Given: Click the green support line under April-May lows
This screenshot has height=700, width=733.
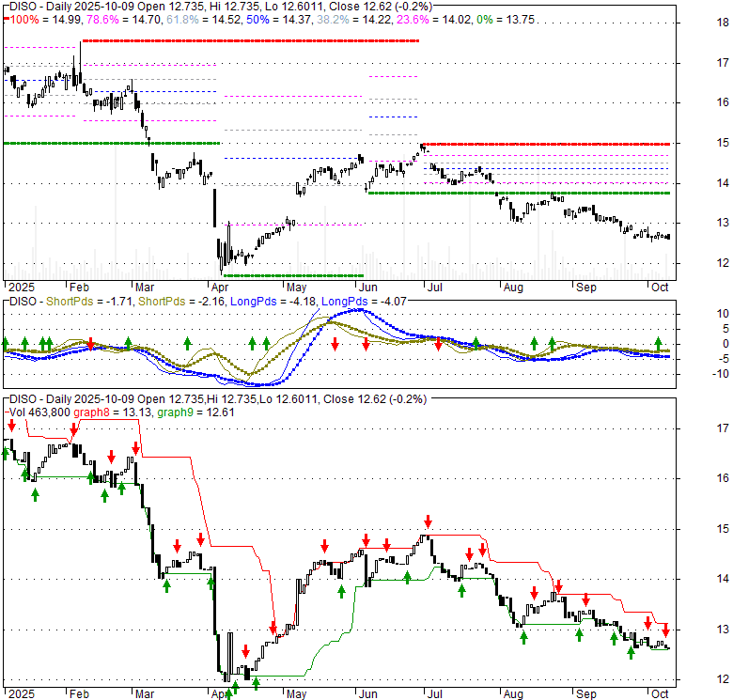Looking at the screenshot, I should tap(293, 275).
